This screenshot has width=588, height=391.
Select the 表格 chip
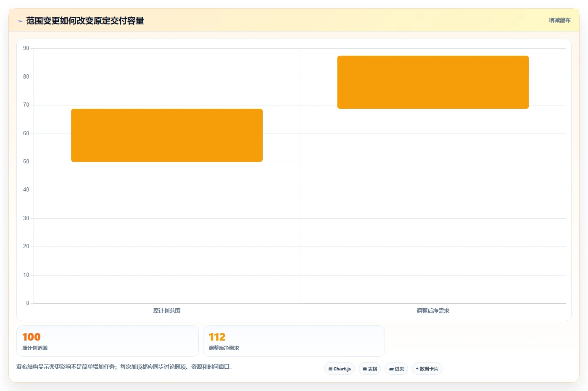point(370,369)
